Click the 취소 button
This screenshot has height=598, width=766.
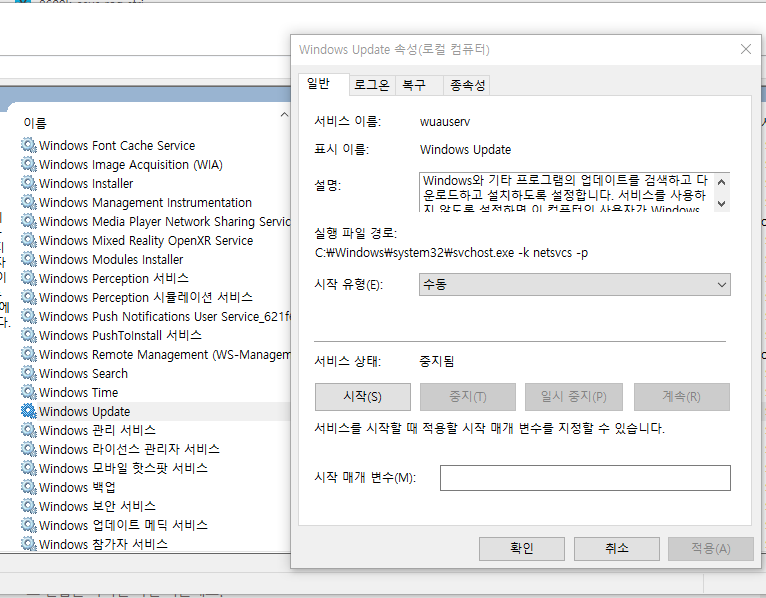617,549
